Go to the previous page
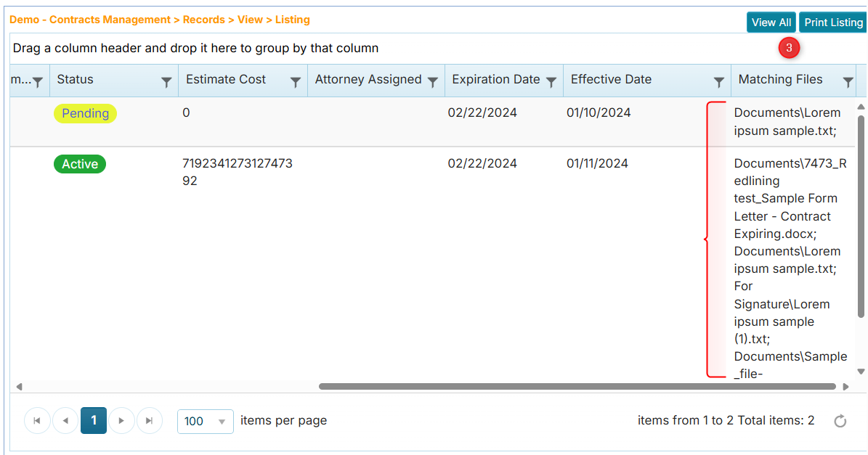Image resolution: width=868 pixels, height=455 pixels. [65, 420]
